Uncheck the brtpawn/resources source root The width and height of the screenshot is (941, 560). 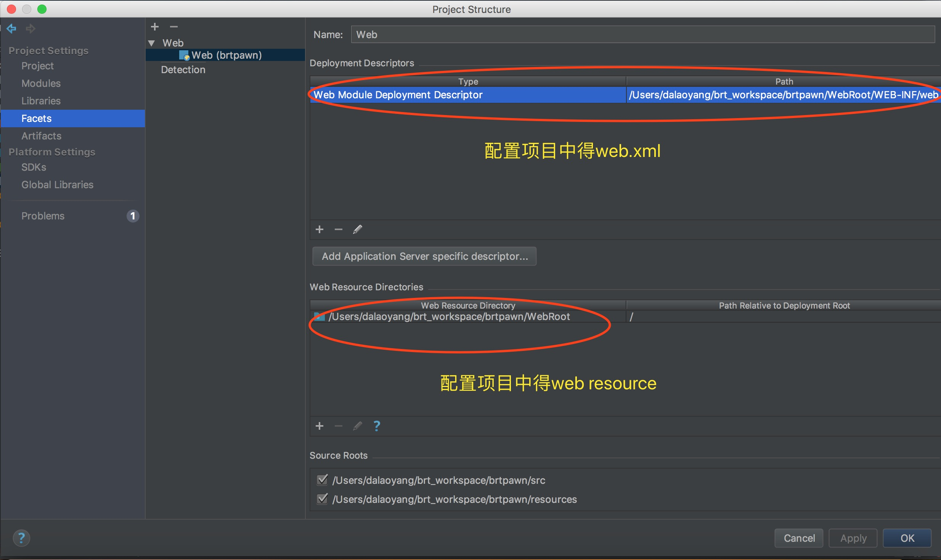pos(323,499)
